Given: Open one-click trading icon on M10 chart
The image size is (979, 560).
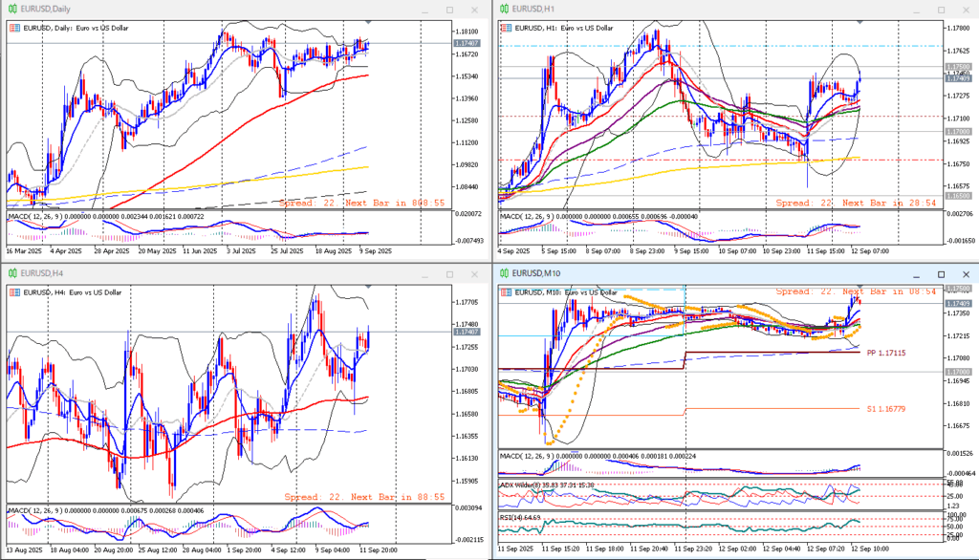Looking at the screenshot, I should tap(506, 292).
